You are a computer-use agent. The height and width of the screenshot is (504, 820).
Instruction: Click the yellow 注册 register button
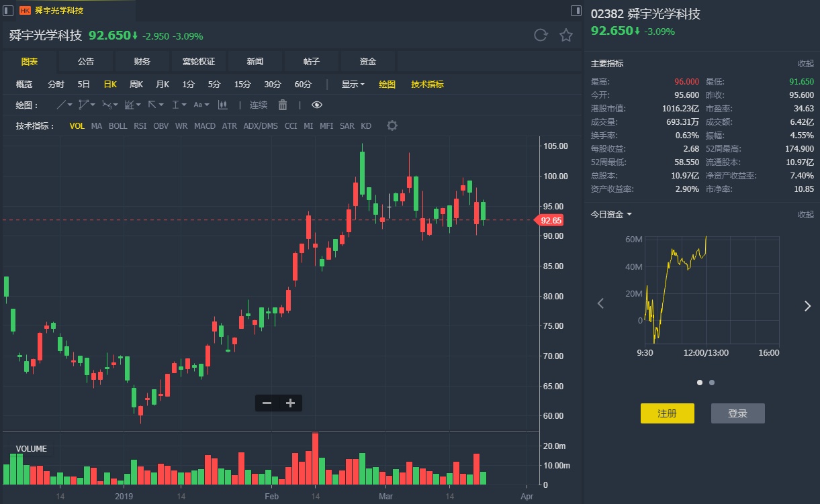pyautogui.click(x=667, y=413)
